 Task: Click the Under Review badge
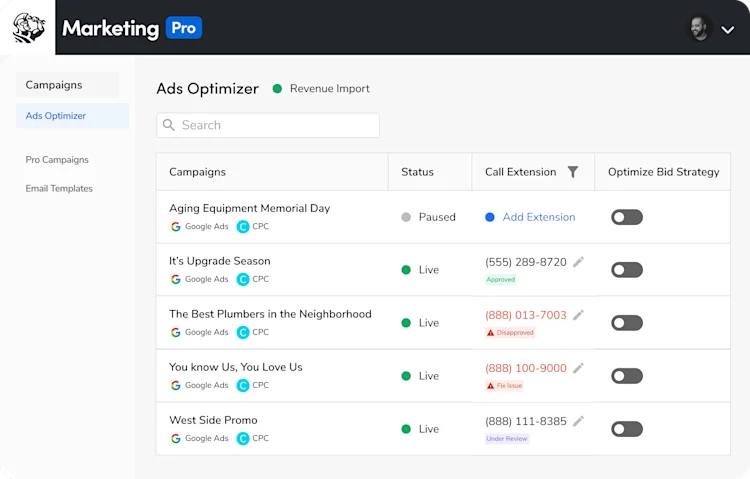[x=507, y=439]
